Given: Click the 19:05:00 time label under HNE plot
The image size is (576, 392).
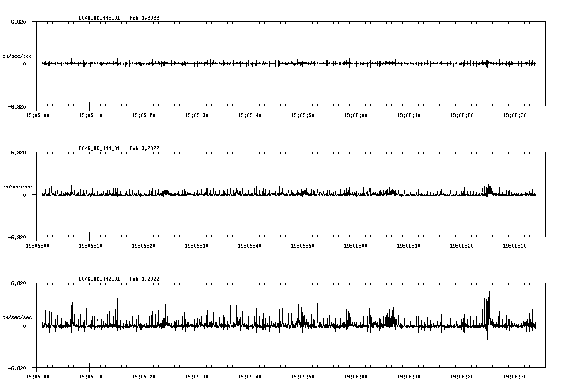Looking at the screenshot, I should (37, 115).
